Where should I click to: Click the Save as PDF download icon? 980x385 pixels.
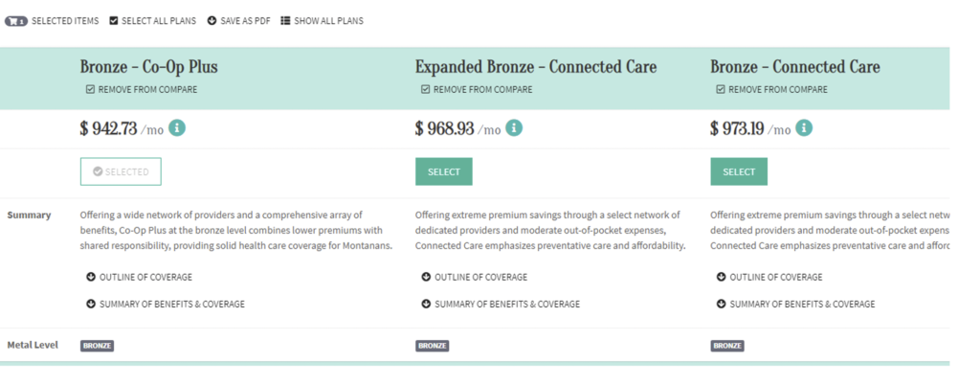point(212,21)
